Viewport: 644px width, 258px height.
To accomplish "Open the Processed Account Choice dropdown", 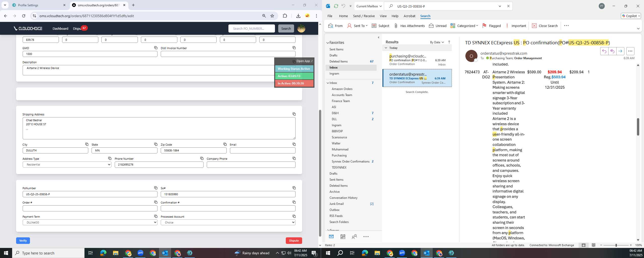I will 228,222.
